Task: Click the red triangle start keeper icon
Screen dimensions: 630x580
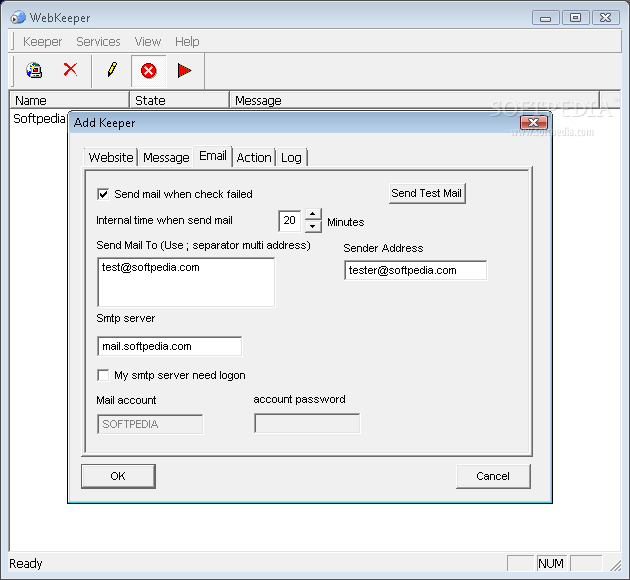Action: point(184,71)
